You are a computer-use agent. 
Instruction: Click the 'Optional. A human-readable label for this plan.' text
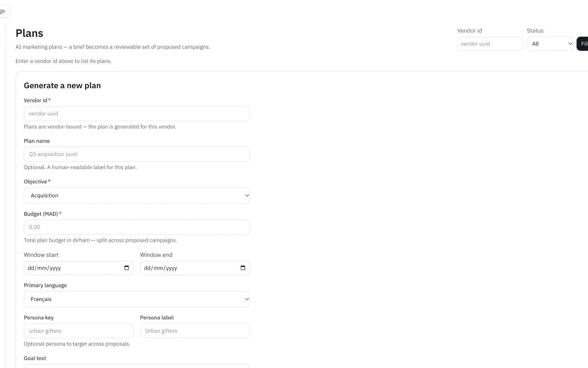80,167
